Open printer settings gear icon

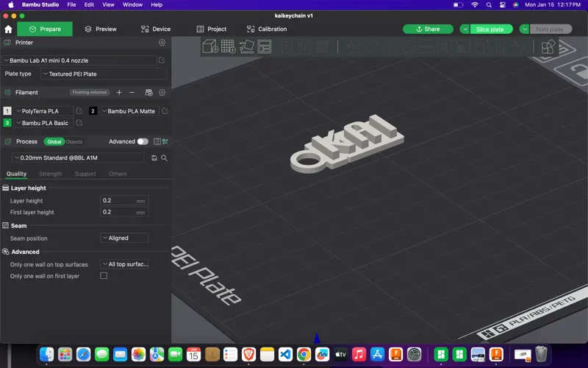coord(162,43)
